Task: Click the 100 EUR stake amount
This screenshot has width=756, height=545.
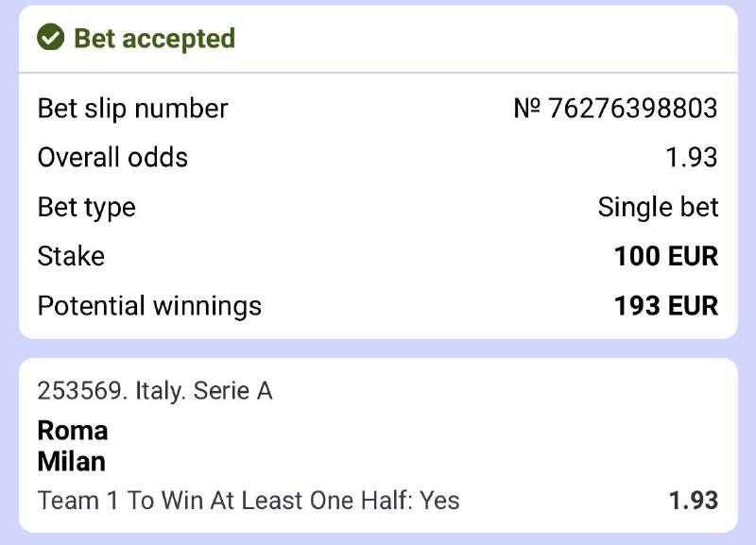Action: point(665,256)
